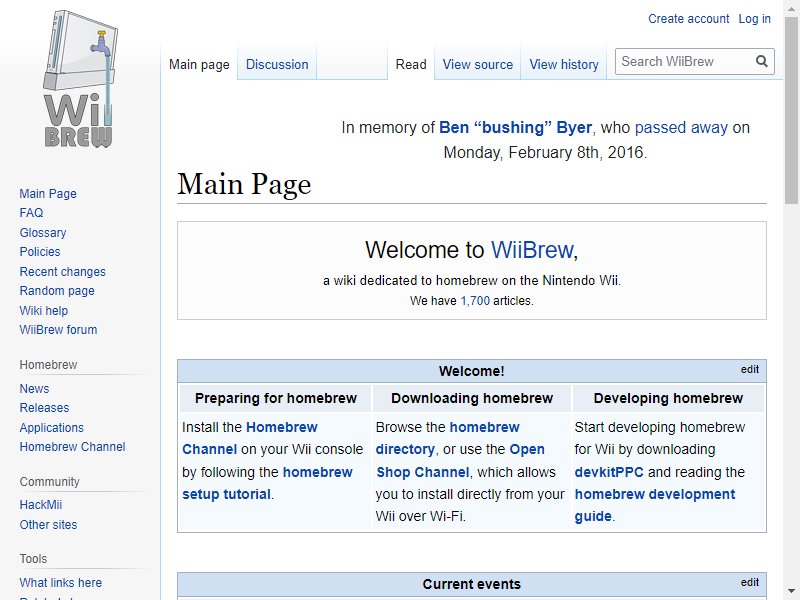Click the scrollbar down arrow
The height and width of the screenshot is (600, 800).
pyautogui.click(x=791, y=591)
